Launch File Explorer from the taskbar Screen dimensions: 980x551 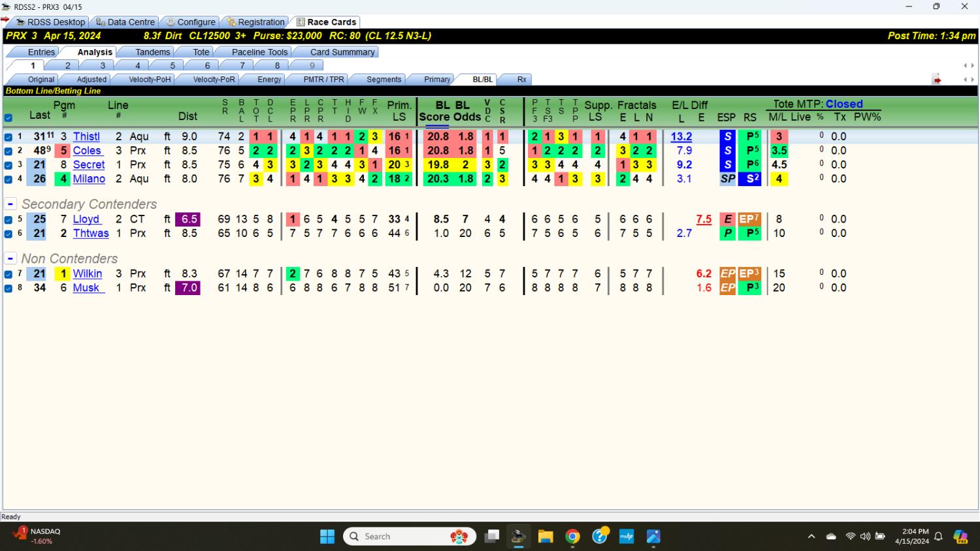pyautogui.click(x=546, y=537)
